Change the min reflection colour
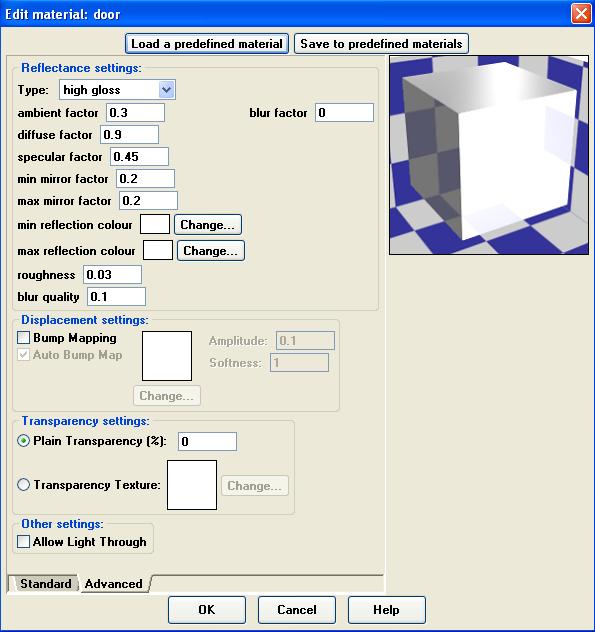This screenshot has height=632, width=595. tap(208, 225)
